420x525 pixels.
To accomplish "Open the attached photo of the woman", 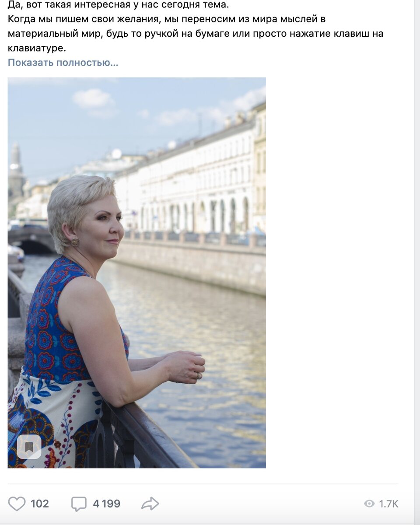I will click(x=136, y=273).
